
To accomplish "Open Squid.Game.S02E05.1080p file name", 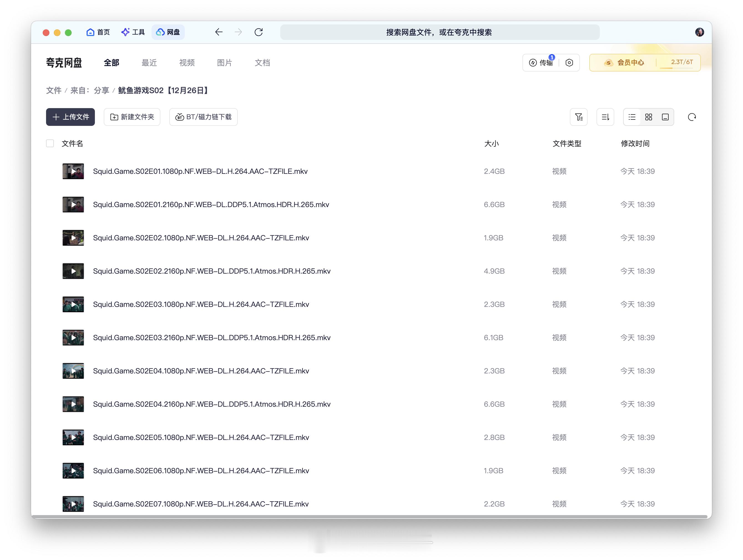I will coord(201,437).
